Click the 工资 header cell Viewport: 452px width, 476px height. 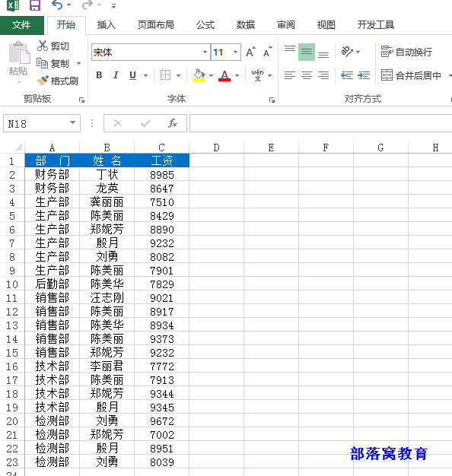tap(162, 160)
